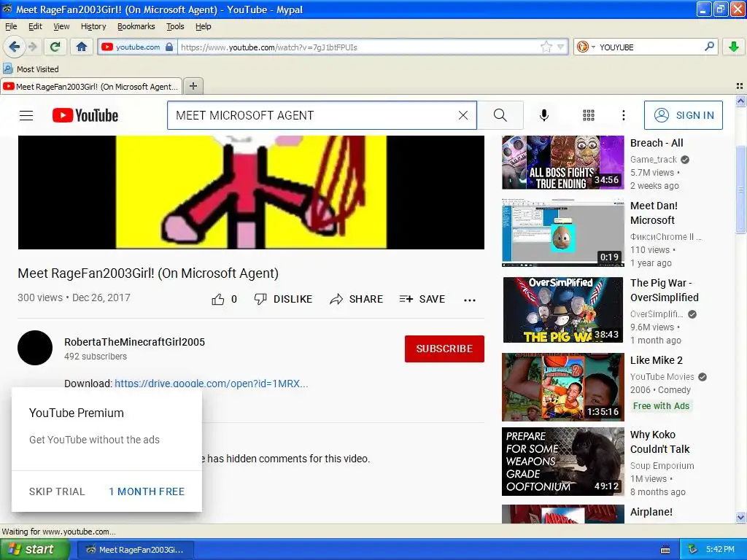This screenshot has width=747, height=560.
Task: Open the Like Mike 2 movie thumbnail
Action: 562,387
